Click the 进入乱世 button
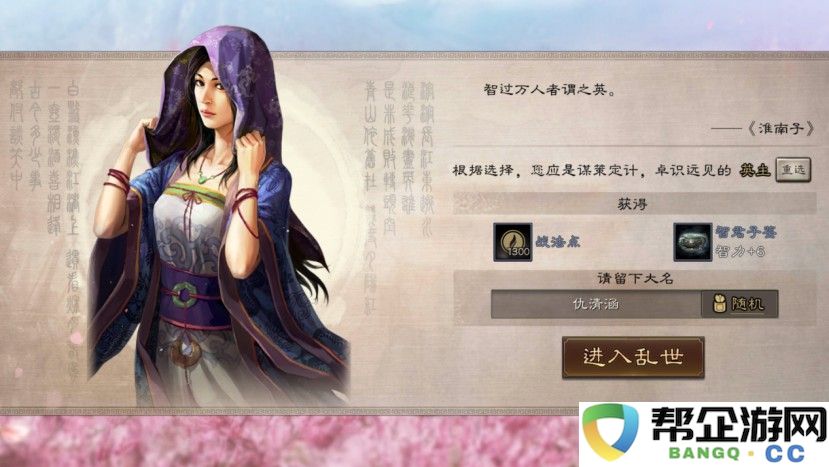The height and width of the screenshot is (467, 829). (x=633, y=358)
